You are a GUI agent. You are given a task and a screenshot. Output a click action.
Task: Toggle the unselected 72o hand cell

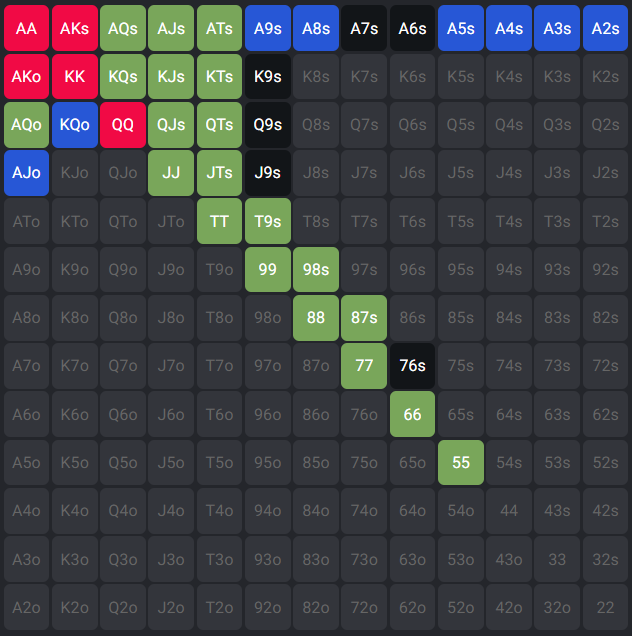(364, 606)
